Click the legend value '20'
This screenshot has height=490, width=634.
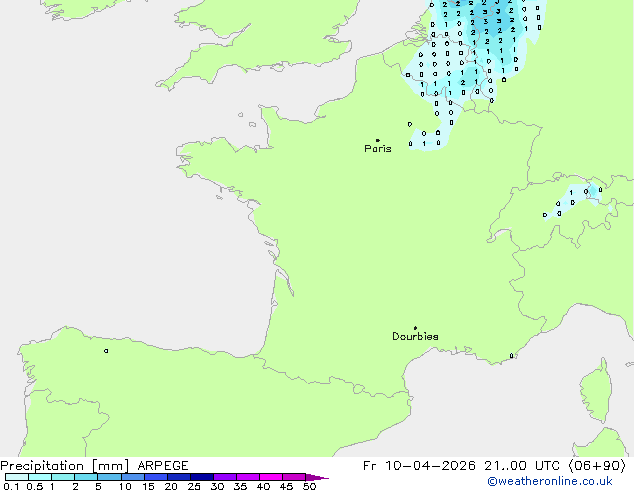point(171,486)
